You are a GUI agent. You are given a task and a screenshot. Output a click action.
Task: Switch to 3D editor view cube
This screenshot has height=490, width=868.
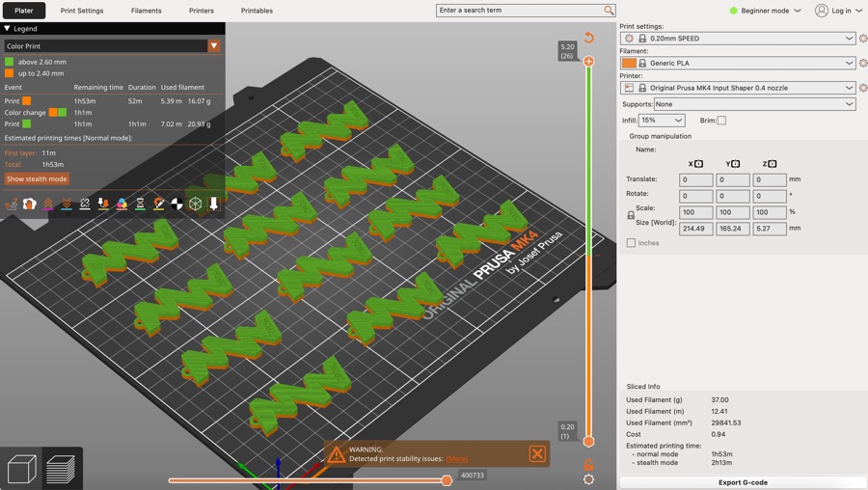click(x=21, y=469)
